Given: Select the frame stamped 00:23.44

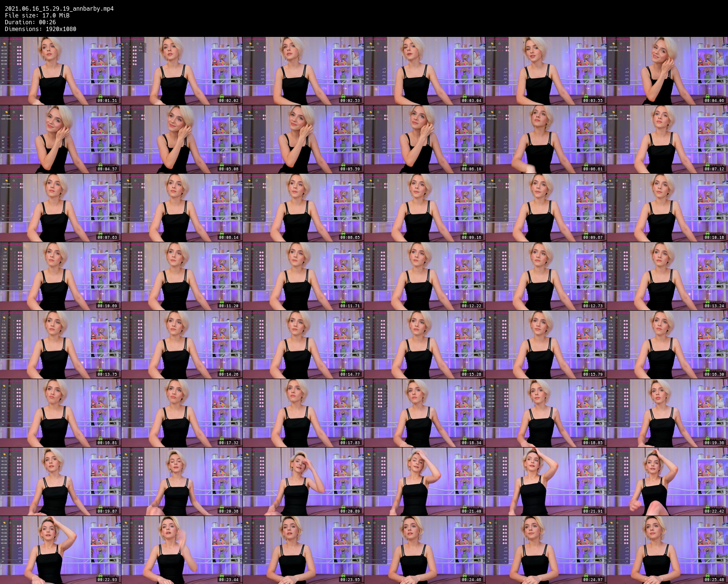Looking at the screenshot, I should coord(182,550).
